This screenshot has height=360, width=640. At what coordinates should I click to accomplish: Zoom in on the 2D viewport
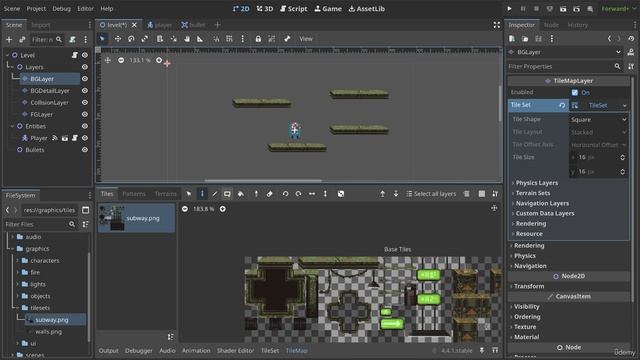pyautogui.click(x=159, y=60)
